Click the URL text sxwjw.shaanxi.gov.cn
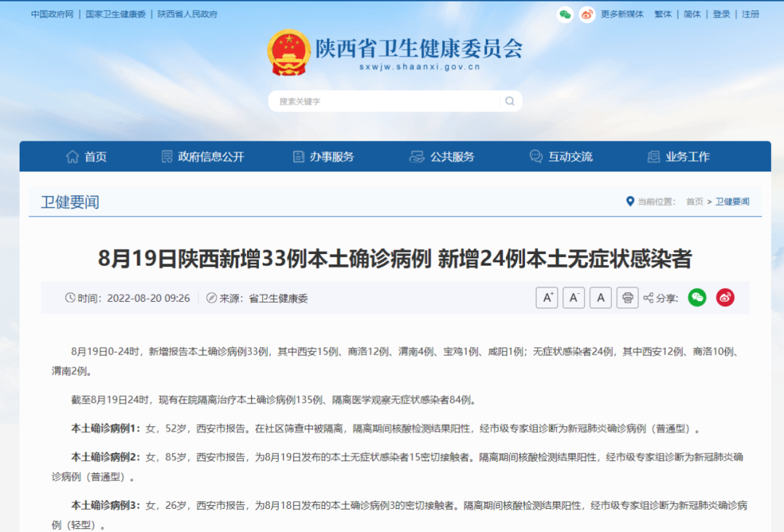Screen dimensions: 784x532 point(420,67)
